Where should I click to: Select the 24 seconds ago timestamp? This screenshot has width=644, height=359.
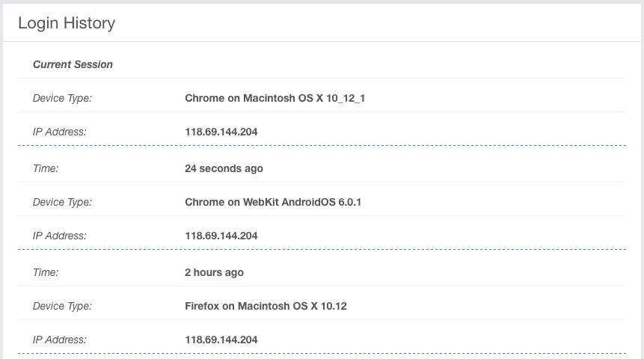point(224,168)
